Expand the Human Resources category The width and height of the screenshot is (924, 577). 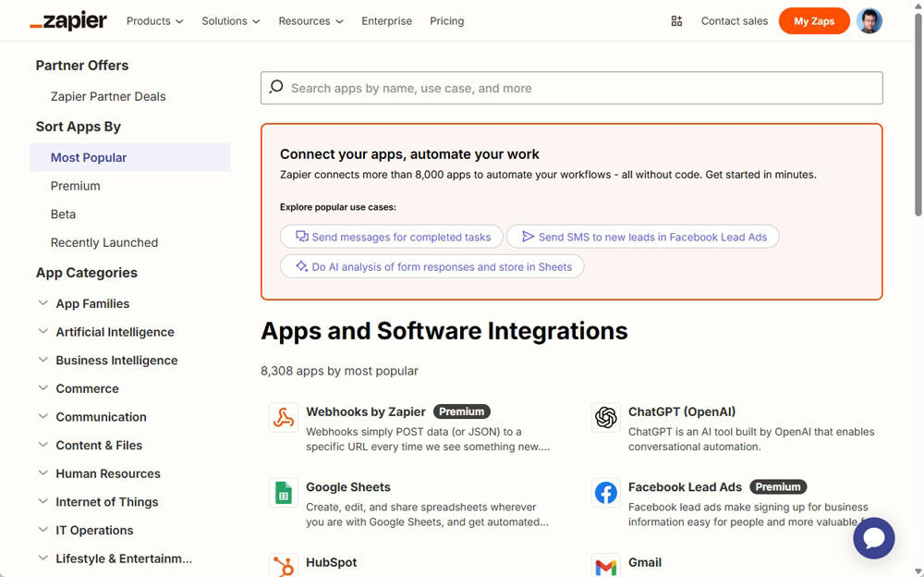(99, 473)
